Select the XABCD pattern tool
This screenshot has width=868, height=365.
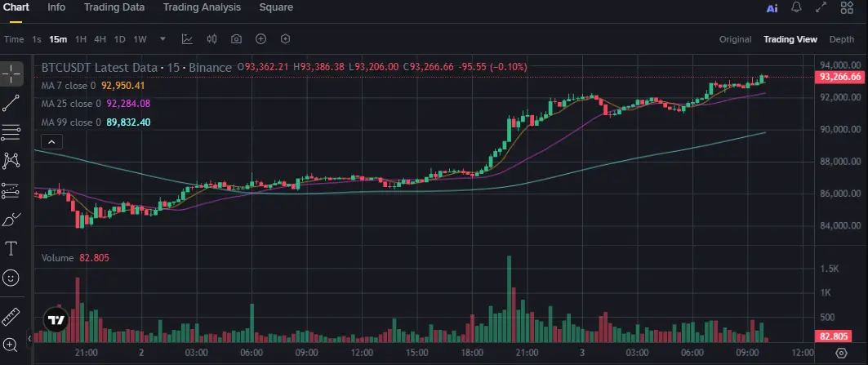pyautogui.click(x=11, y=161)
